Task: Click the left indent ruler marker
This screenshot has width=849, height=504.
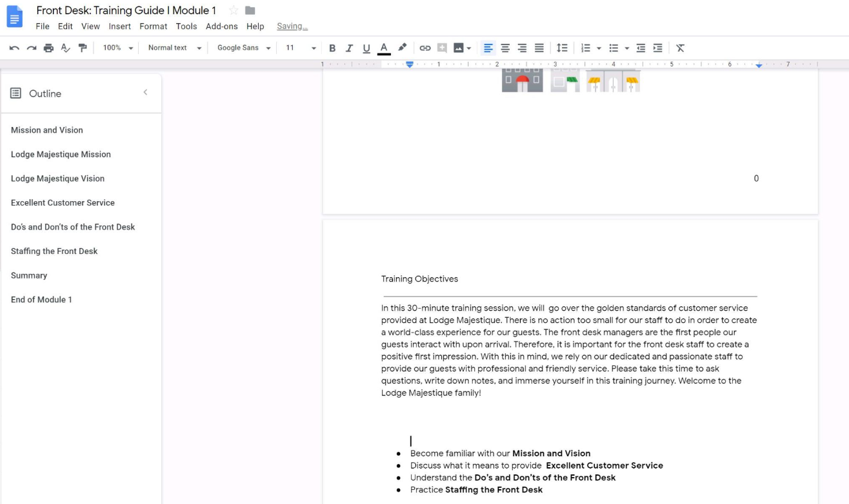Action: [x=410, y=65]
